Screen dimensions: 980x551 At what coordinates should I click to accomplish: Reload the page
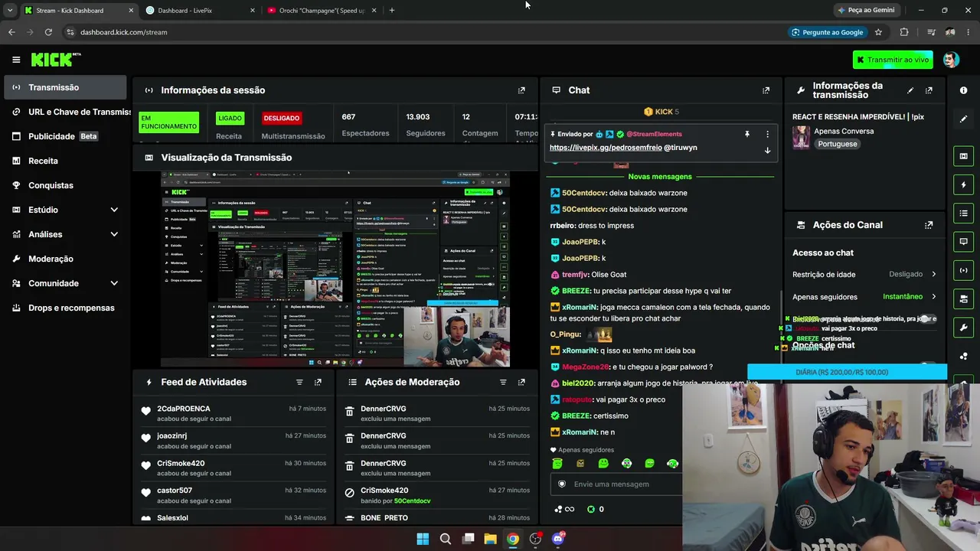pos(48,32)
